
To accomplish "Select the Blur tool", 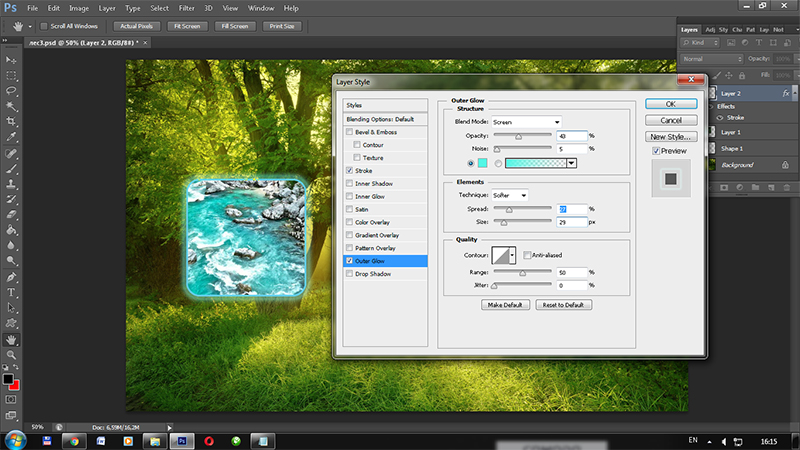I will [11, 245].
